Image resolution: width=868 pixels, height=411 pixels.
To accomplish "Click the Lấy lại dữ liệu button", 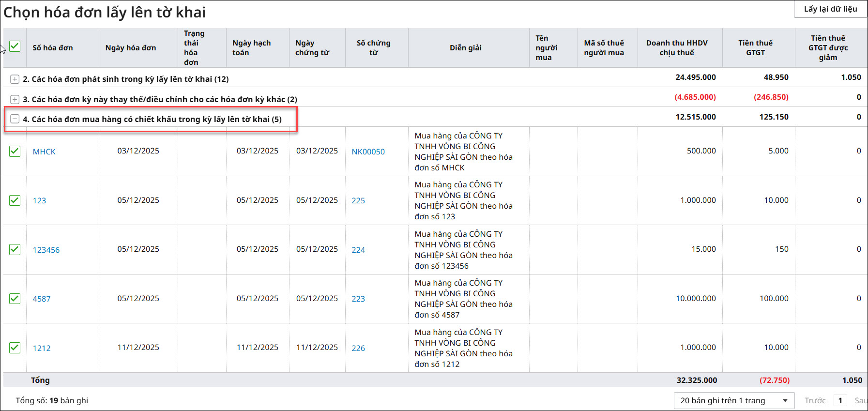I will coord(830,9).
